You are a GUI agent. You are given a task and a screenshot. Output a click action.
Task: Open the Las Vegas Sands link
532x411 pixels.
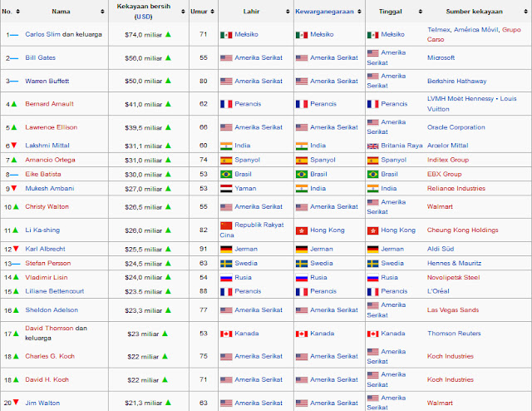click(453, 309)
